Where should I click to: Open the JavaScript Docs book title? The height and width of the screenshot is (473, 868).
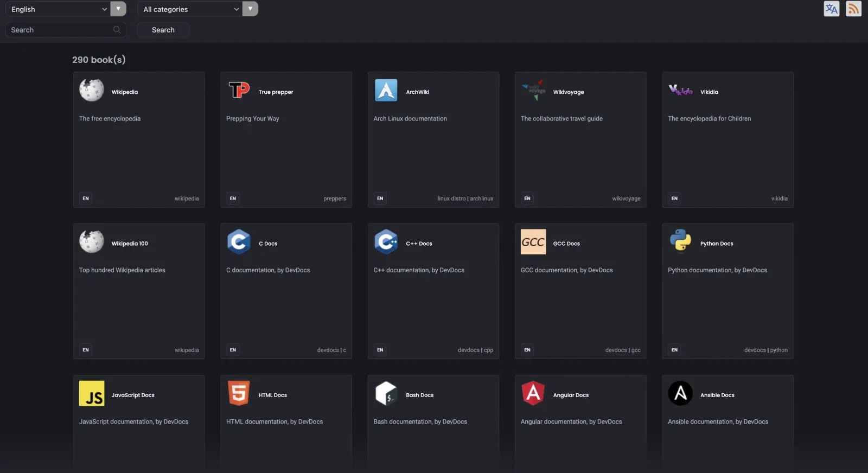coord(133,395)
